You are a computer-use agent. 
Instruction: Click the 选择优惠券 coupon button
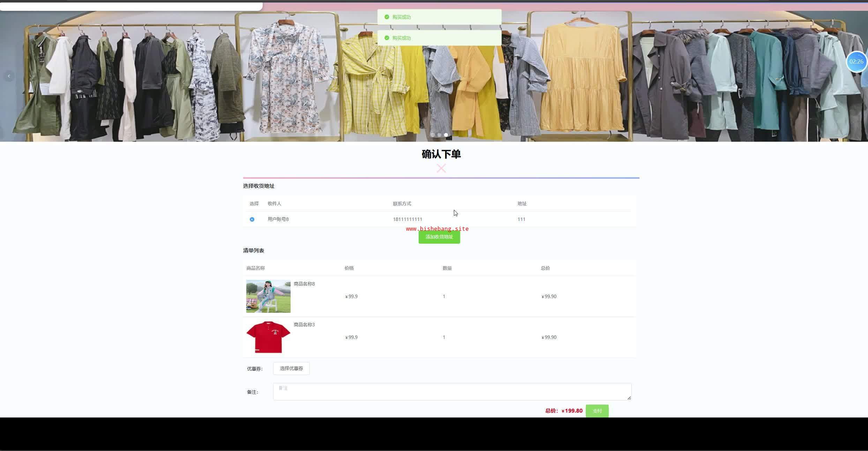pyautogui.click(x=291, y=368)
